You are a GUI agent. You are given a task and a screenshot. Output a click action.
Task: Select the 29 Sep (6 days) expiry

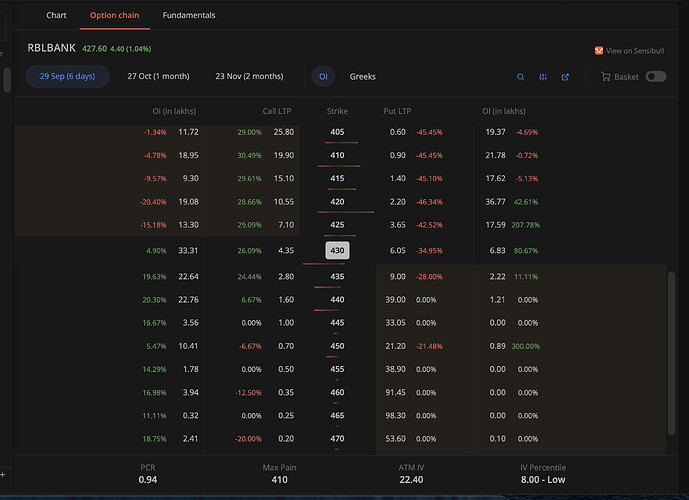(67, 76)
